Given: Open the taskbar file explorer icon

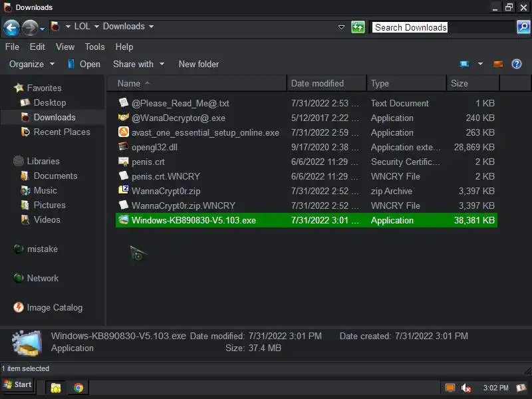Looking at the screenshot, I should click(56, 388).
